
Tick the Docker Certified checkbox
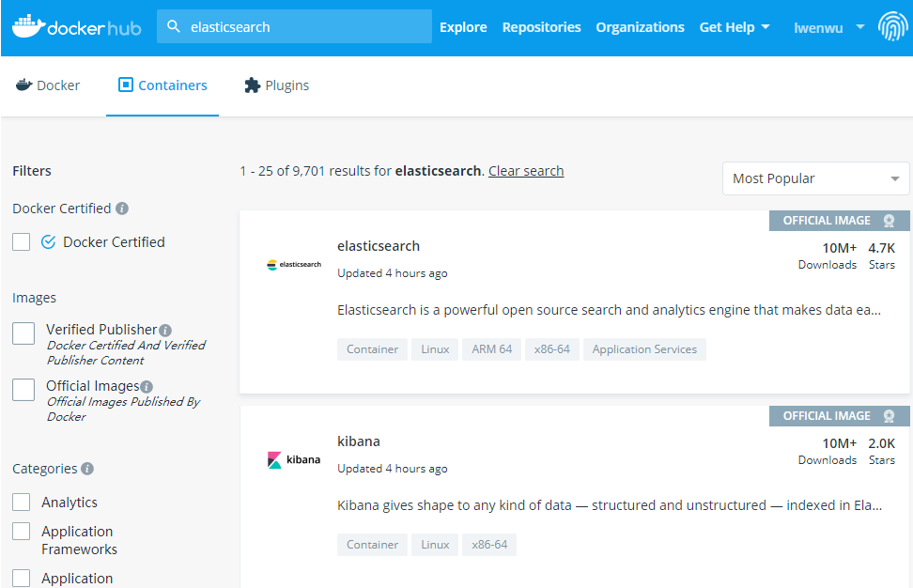pyautogui.click(x=22, y=241)
